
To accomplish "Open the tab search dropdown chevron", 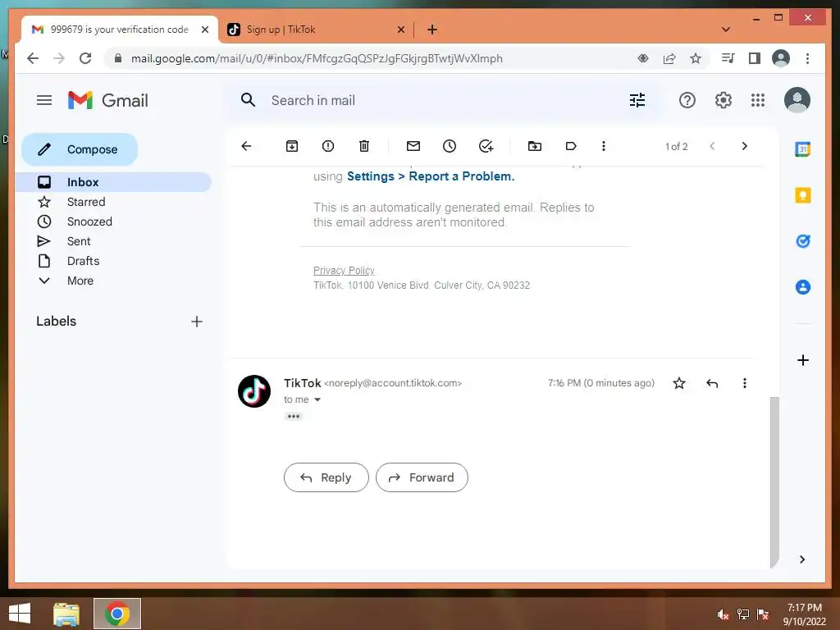I will point(726,30).
